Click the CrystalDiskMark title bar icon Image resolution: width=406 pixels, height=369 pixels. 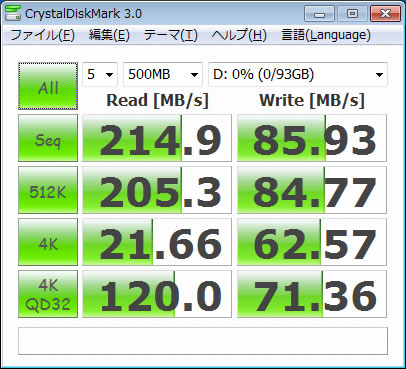pos(13,13)
